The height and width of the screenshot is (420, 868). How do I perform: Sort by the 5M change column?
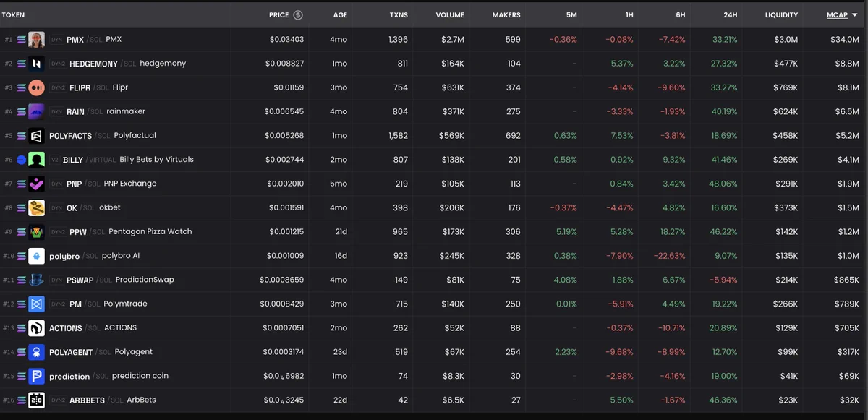(571, 15)
